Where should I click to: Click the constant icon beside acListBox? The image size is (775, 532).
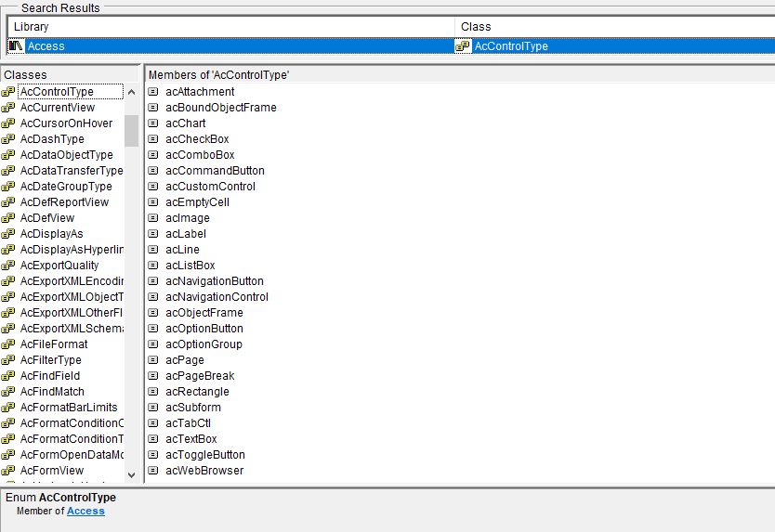(x=153, y=266)
